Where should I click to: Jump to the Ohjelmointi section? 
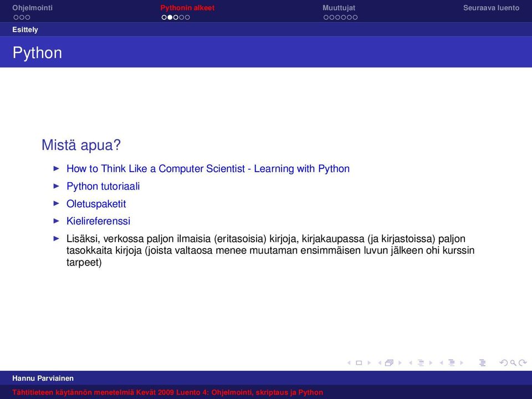pos(33,8)
